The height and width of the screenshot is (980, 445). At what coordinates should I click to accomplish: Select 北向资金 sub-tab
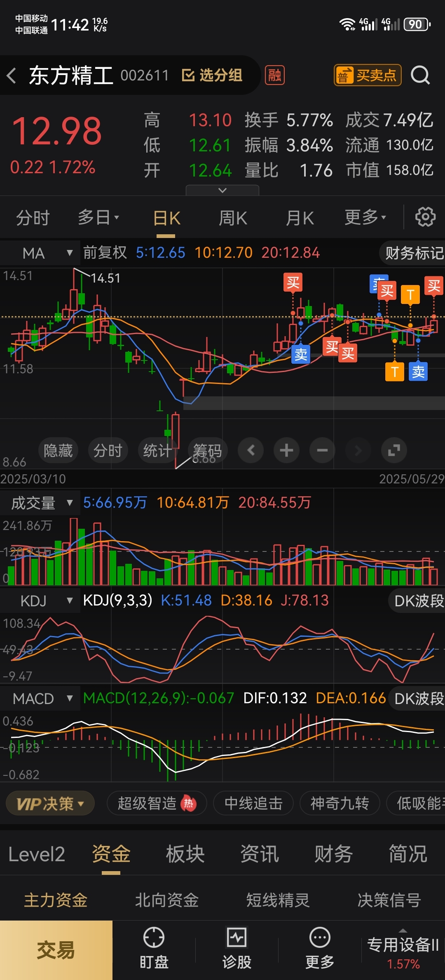pyautogui.click(x=167, y=900)
